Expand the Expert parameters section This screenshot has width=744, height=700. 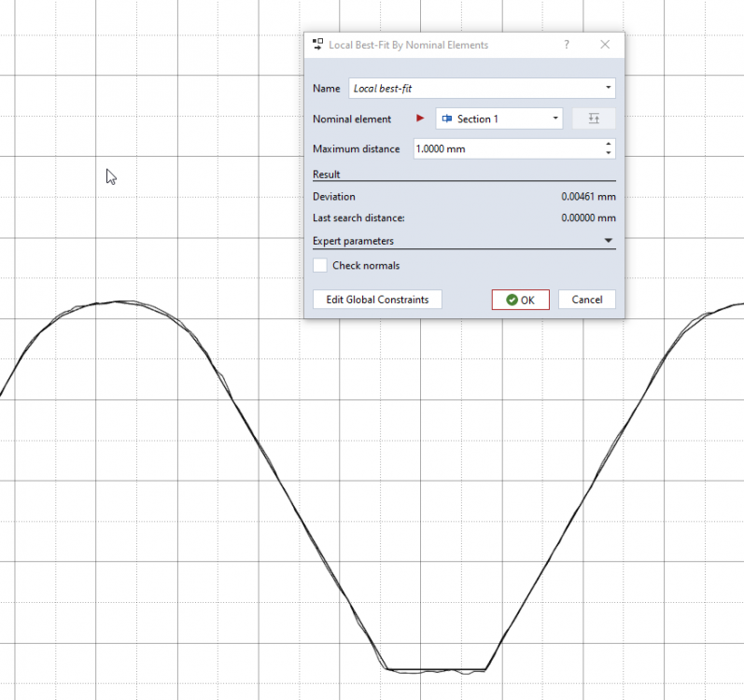click(609, 241)
